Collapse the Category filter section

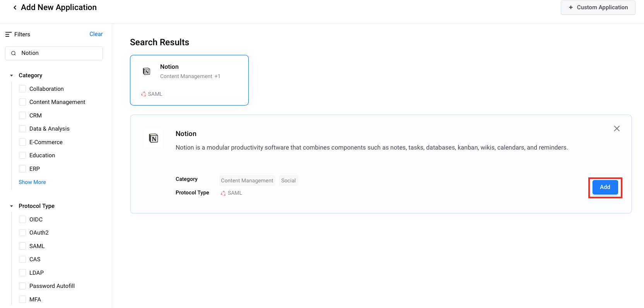point(12,76)
